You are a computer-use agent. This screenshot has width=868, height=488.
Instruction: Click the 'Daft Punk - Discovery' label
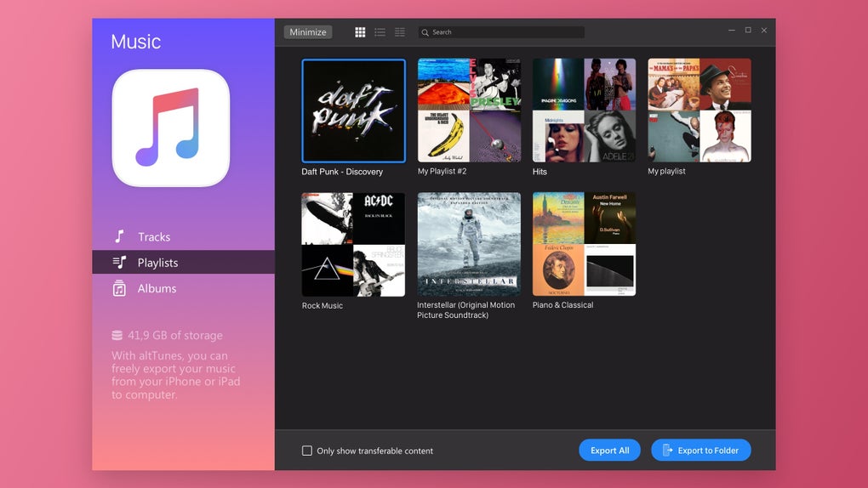click(x=342, y=172)
